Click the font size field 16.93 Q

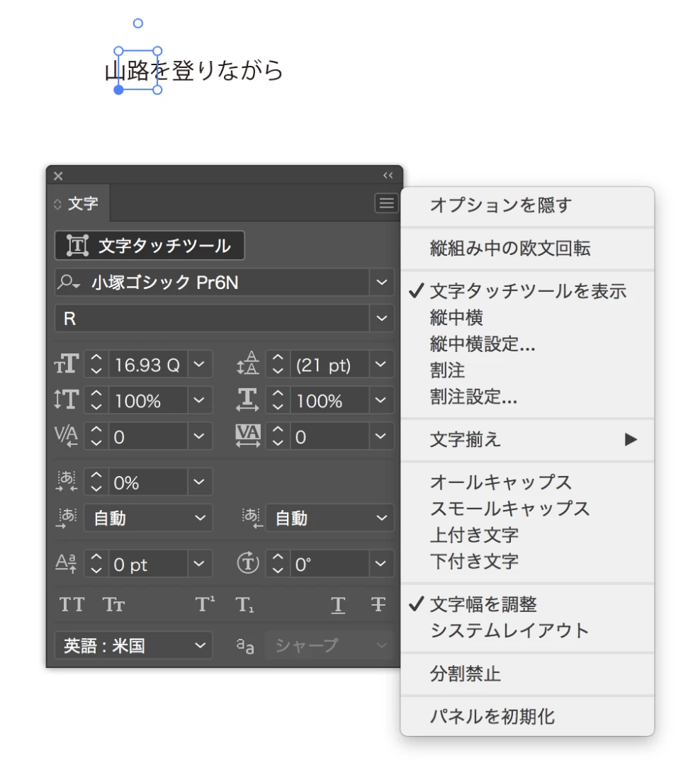click(148, 365)
